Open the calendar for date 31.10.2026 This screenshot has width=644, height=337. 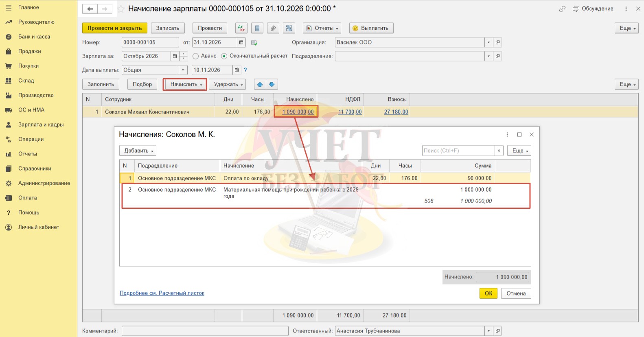click(241, 42)
